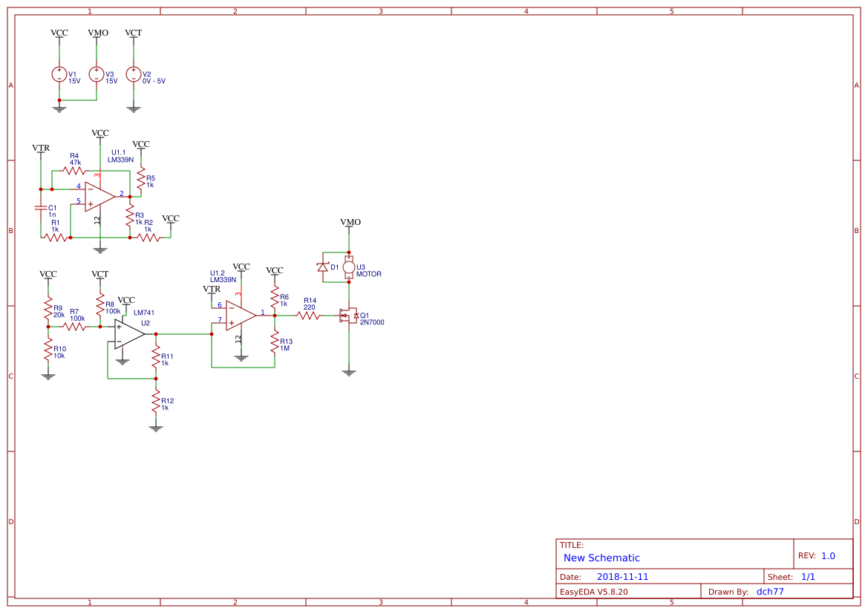The height and width of the screenshot is (614, 868).
Task: Click the U2 LM741 op-amp triangle
Action: click(x=129, y=333)
